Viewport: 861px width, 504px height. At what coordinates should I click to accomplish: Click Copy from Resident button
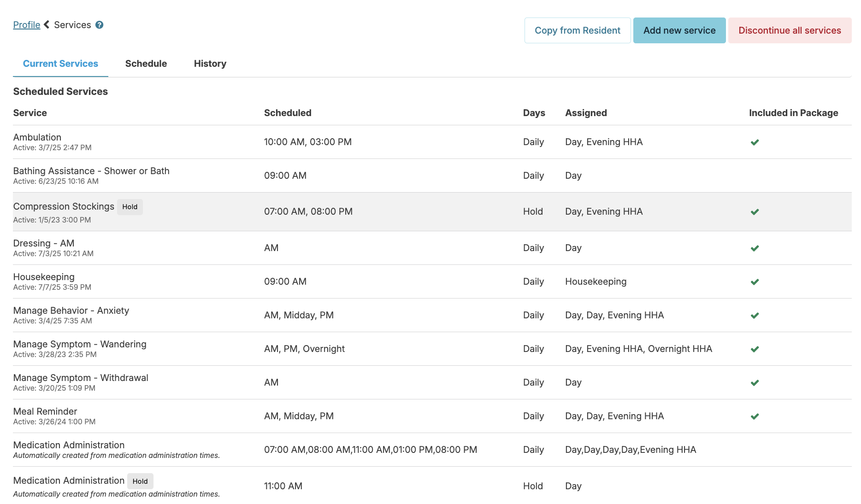click(578, 30)
